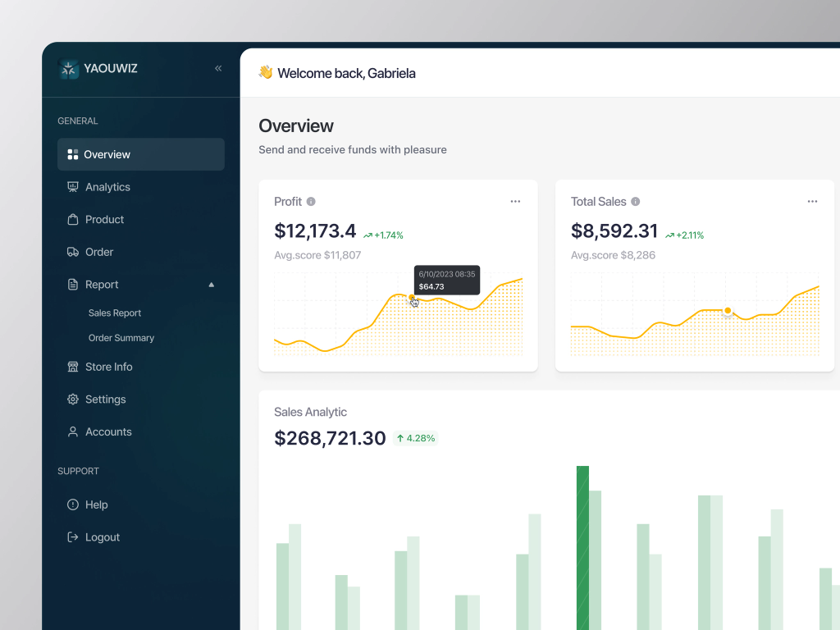Open the Overview menu item
The width and height of the screenshot is (840, 630).
[x=141, y=154]
